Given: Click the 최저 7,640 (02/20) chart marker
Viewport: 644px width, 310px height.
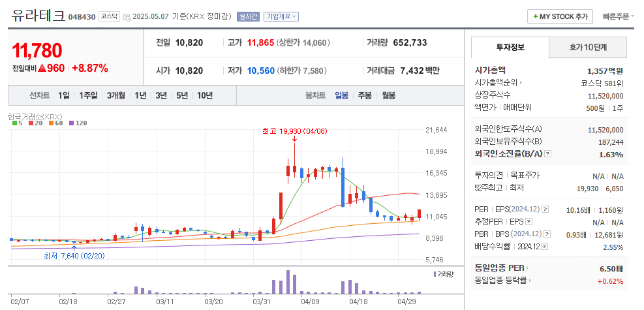Looking at the screenshot, I should tap(74, 255).
